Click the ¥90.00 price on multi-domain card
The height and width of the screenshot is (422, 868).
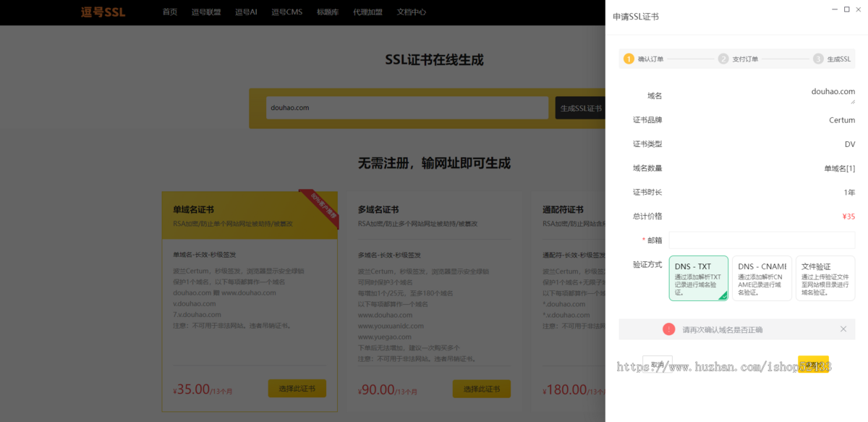point(376,389)
